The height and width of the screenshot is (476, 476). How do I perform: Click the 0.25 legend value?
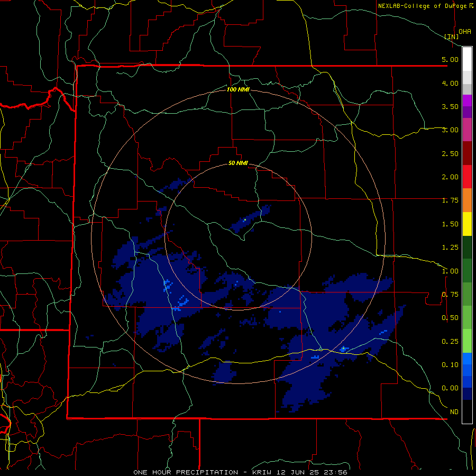point(450,342)
